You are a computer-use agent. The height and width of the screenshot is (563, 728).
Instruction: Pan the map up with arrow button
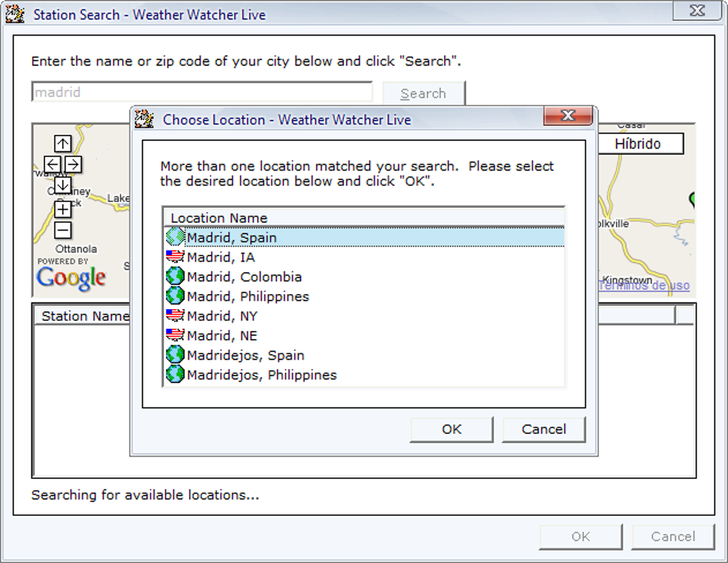pyautogui.click(x=63, y=144)
